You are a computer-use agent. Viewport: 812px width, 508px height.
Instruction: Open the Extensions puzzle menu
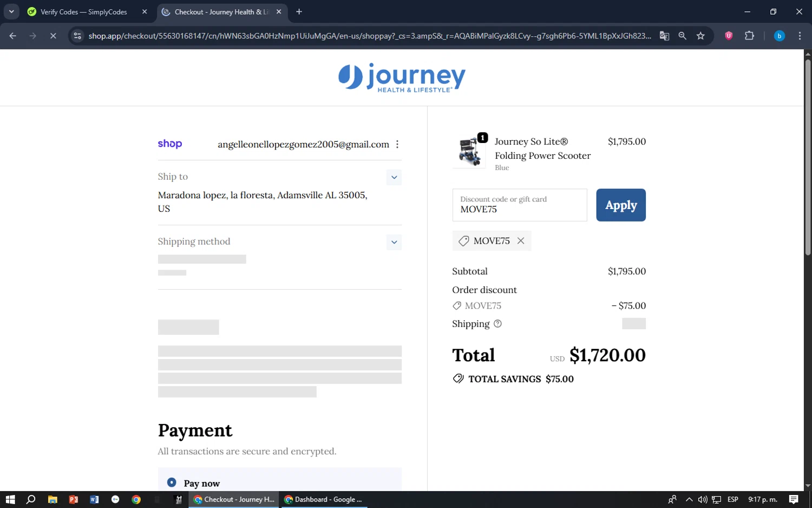pos(749,36)
